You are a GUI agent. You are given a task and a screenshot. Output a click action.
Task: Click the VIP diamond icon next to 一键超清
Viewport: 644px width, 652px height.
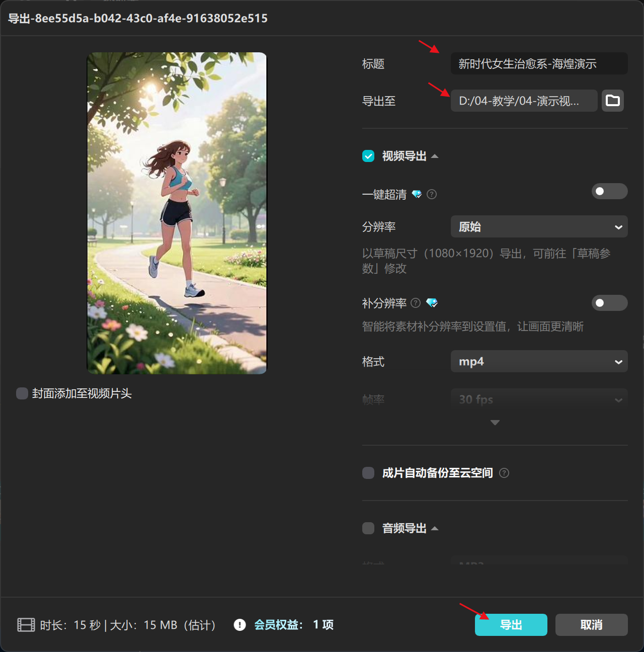coord(417,194)
